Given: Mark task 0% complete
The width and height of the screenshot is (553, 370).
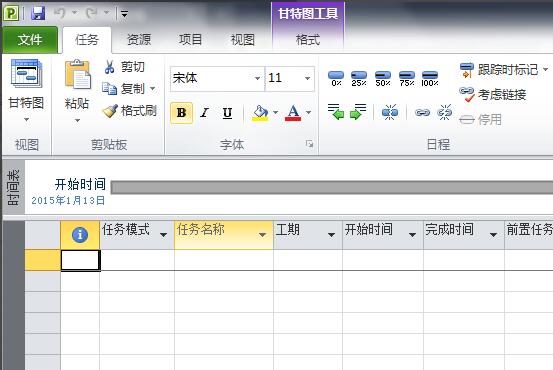Looking at the screenshot, I should [336, 78].
